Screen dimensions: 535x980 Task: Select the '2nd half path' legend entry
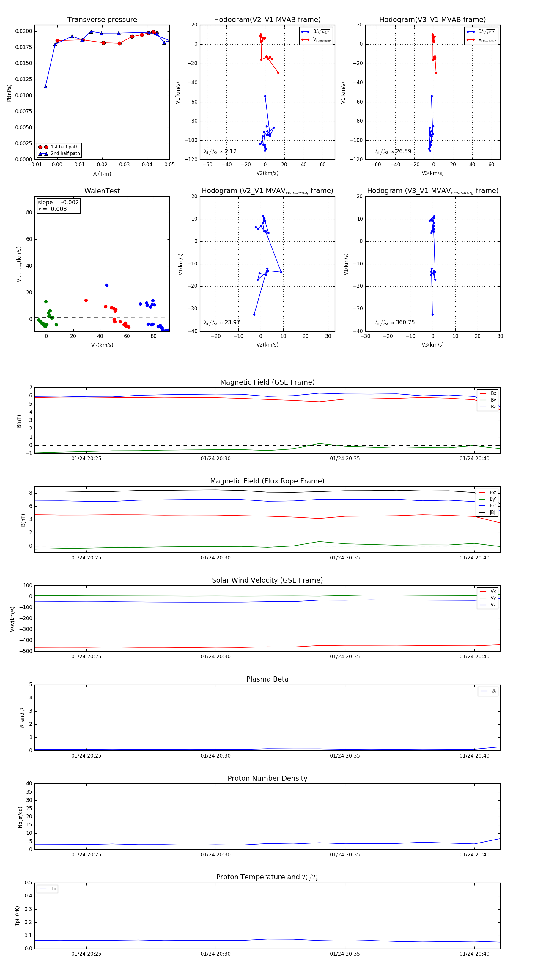point(59,154)
